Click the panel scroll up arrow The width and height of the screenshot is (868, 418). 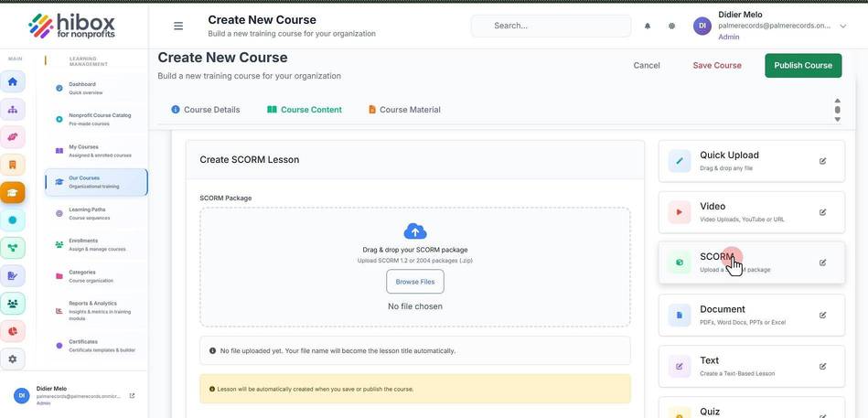pos(837,101)
